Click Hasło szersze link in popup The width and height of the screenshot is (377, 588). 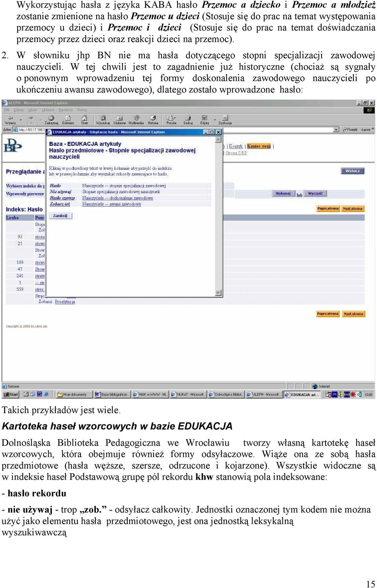62,198
